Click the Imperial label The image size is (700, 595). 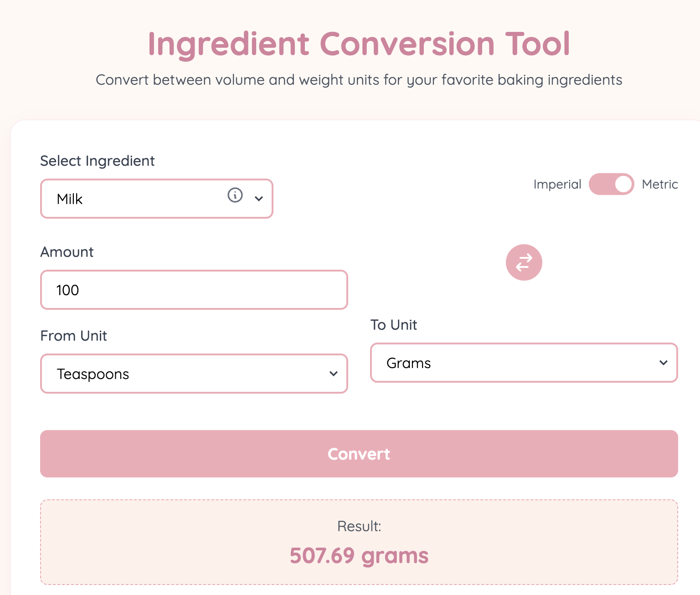[557, 184]
